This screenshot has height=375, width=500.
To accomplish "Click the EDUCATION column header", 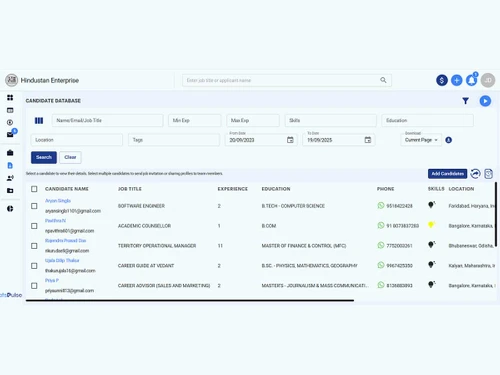I will 276,189.
